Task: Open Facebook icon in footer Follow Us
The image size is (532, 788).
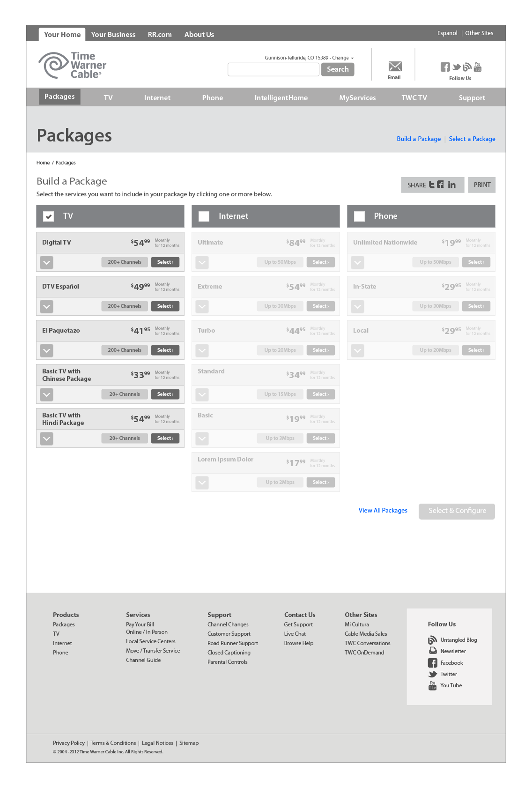Action: pos(433,662)
